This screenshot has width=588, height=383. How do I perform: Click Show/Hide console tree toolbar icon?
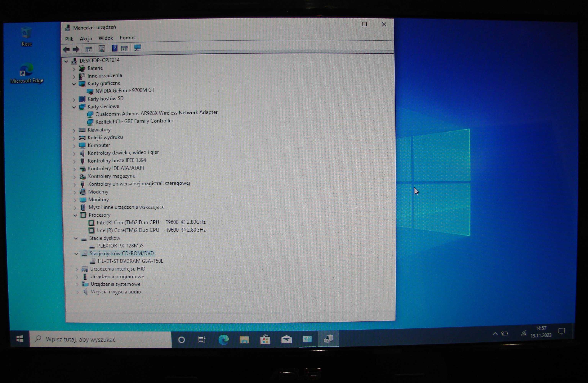89,49
